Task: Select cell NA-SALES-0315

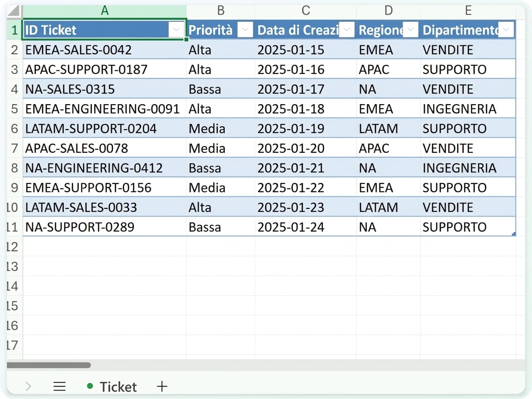Action: point(105,89)
